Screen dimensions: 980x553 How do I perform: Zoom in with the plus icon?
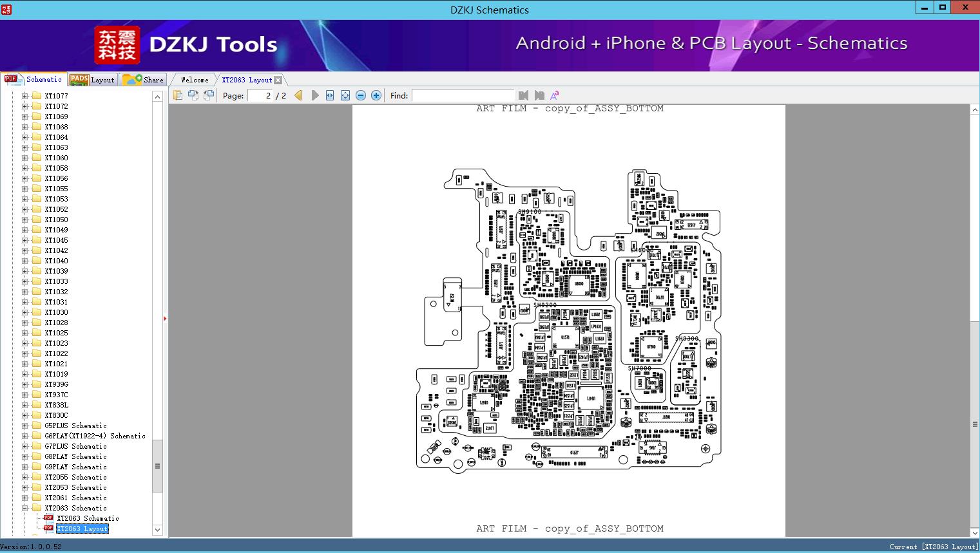click(376, 95)
